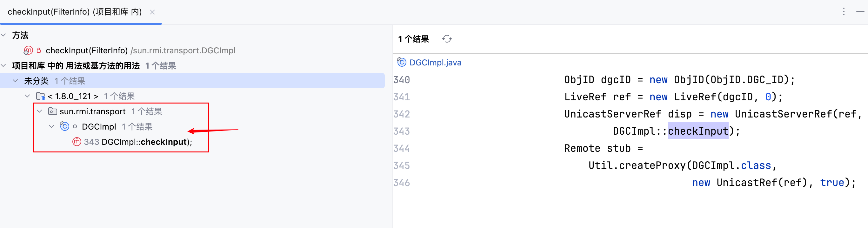Select the 343 DGCImpl::checkInput usage result
This screenshot has height=228, width=868.
(x=138, y=142)
